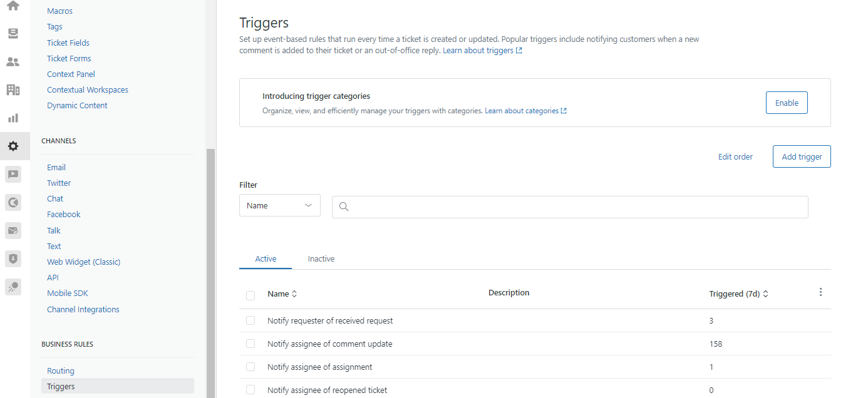Open the last app icon below the shield

pyautogui.click(x=13, y=287)
